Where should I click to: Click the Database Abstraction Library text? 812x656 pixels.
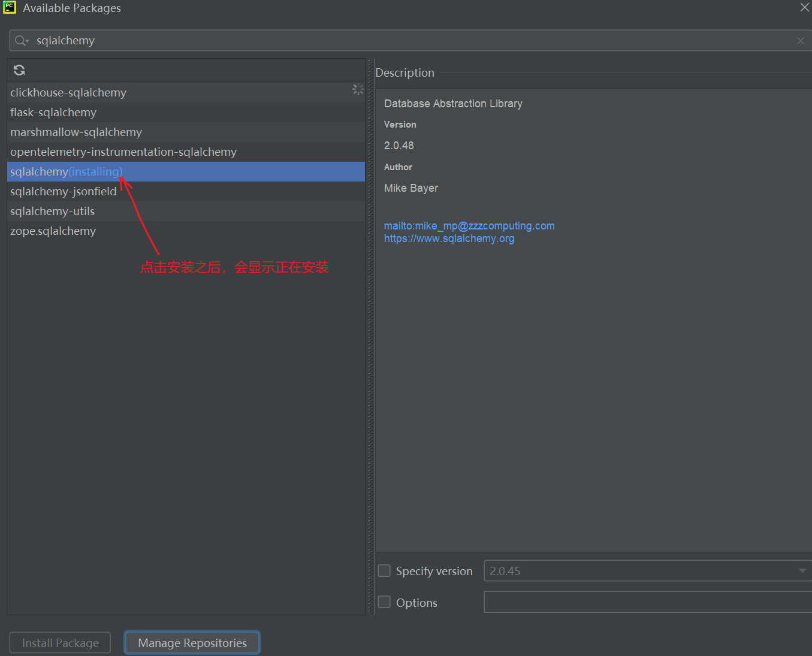[x=453, y=104]
